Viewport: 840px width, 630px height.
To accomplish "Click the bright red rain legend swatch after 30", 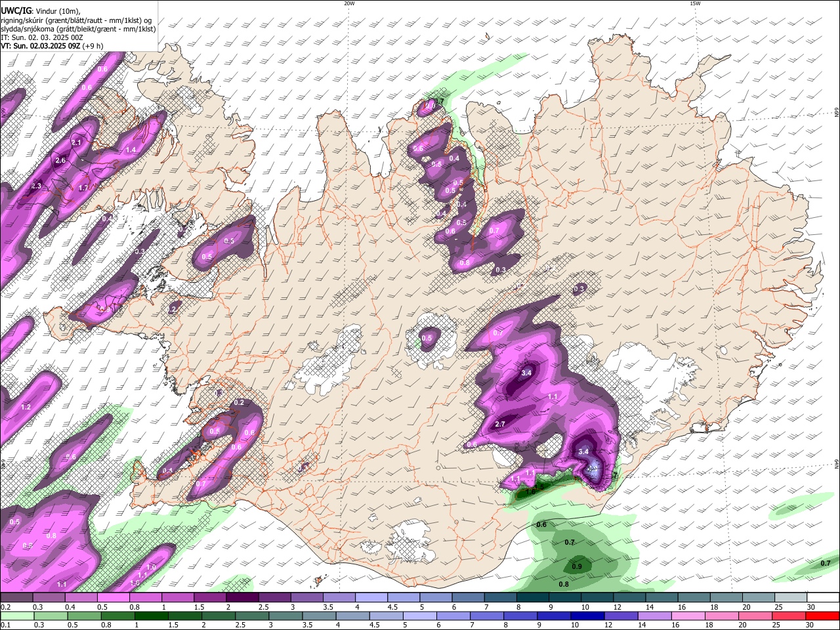I will click(x=823, y=616).
